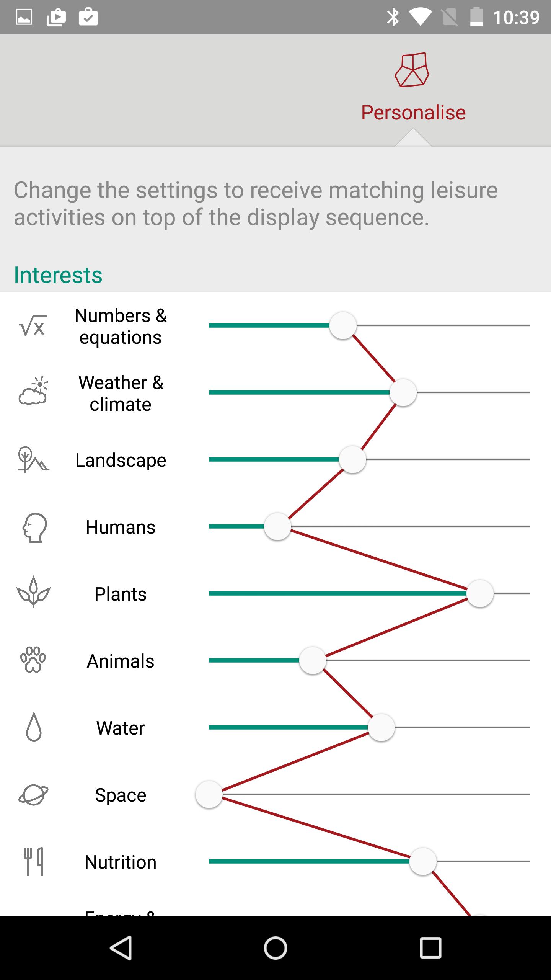Open recent apps with square button
The height and width of the screenshot is (980, 551).
click(x=430, y=948)
